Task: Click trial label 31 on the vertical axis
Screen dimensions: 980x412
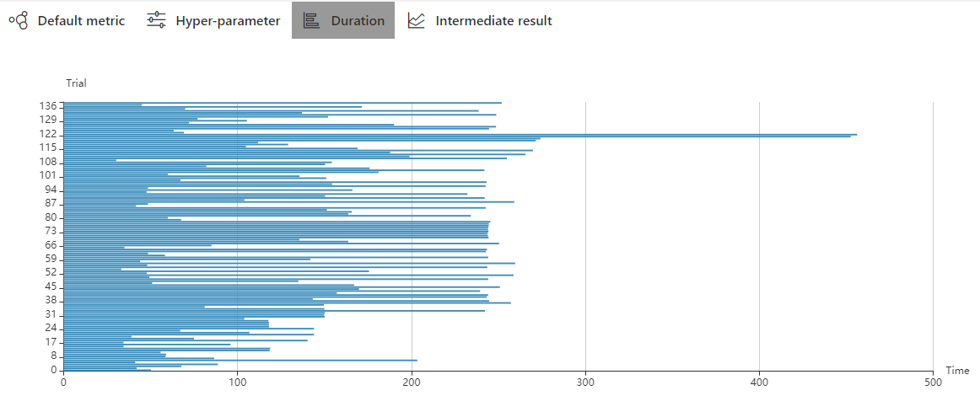Action: tap(51, 314)
